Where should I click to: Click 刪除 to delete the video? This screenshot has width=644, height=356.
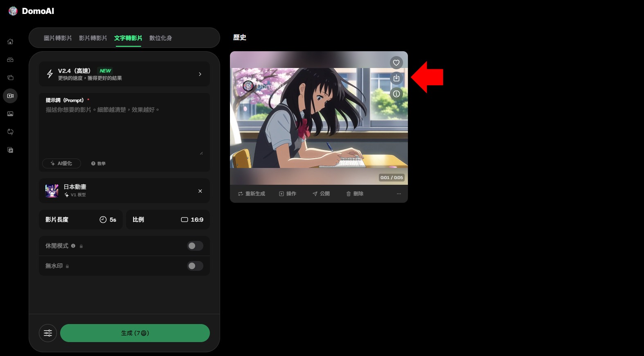[x=355, y=194]
